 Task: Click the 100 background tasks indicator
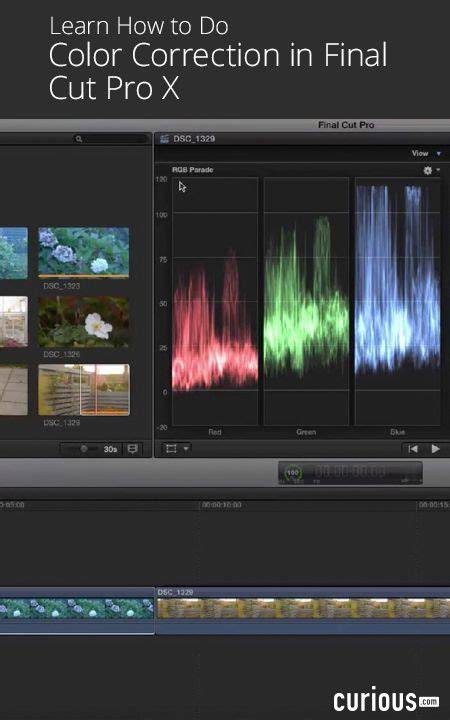coord(292,472)
